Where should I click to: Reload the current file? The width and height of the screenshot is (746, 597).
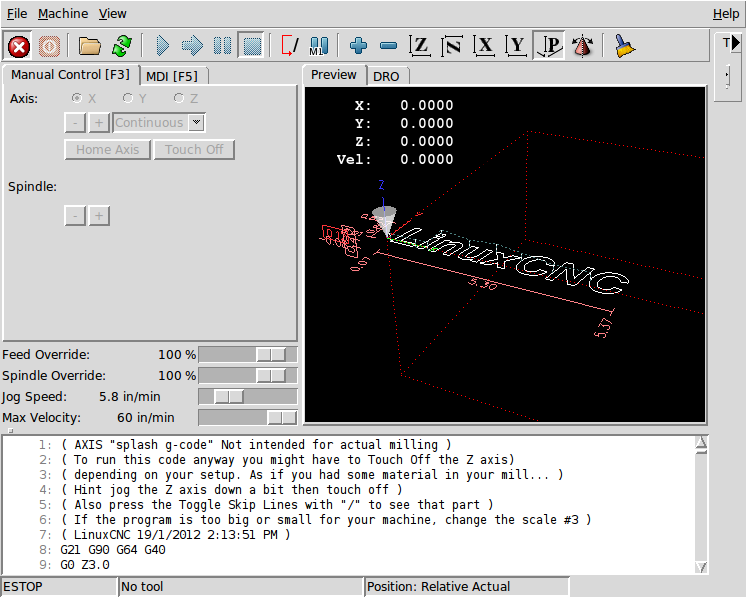122,47
